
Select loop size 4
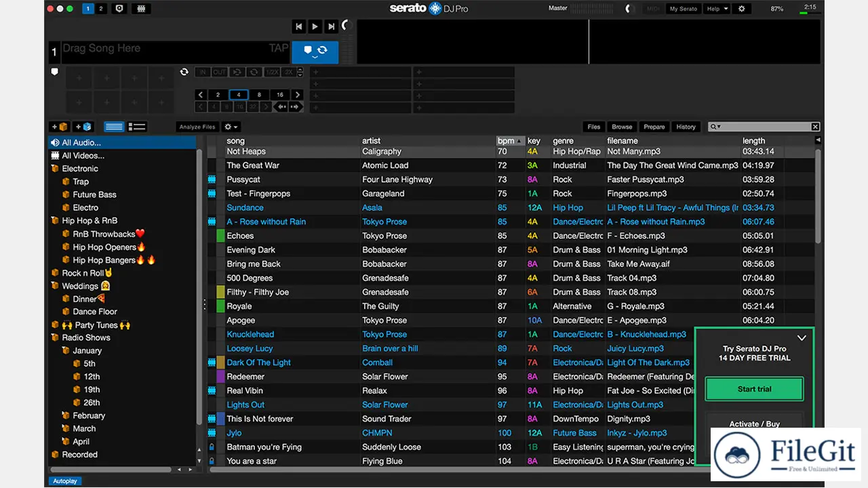239,95
